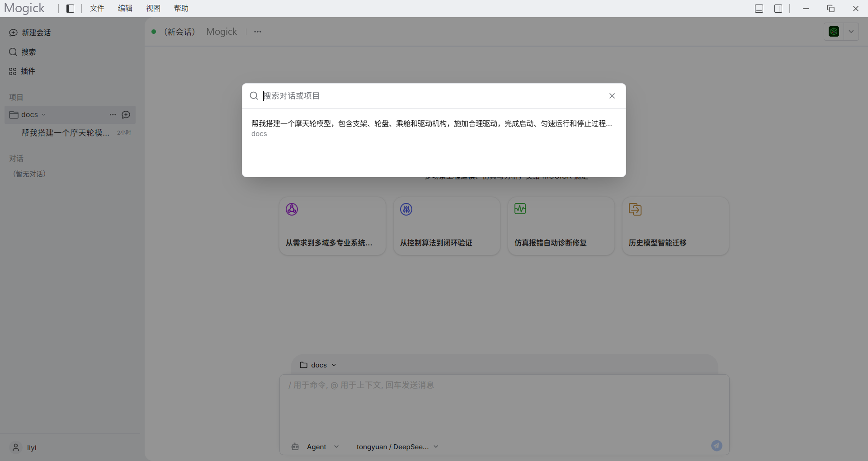The width and height of the screenshot is (868, 461).
Task: Open docs folder selector above message box
Action: (x=318, y=365)
